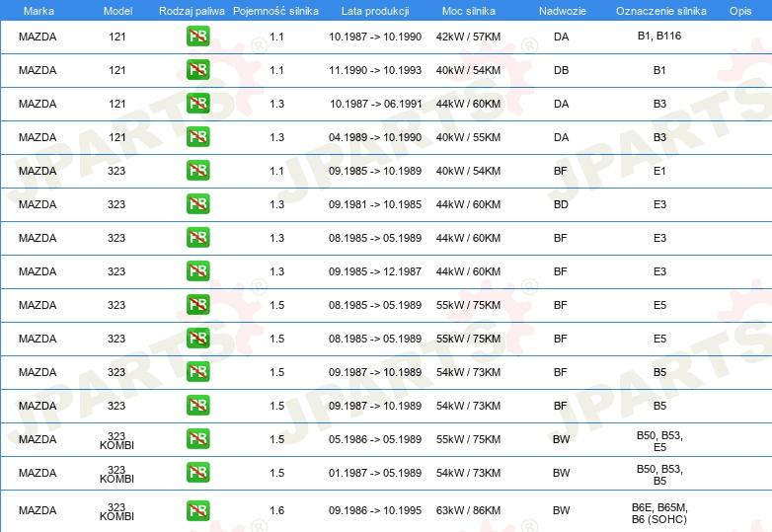
Task: Click fuel icon in 05.1986 -> 05.1989 row
Action: [x=197, y=438]
